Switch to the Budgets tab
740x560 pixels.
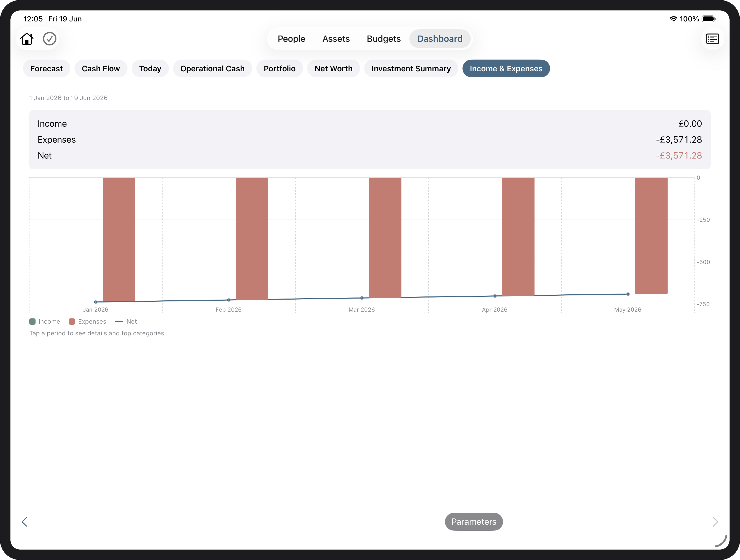[x=383, y=39]
